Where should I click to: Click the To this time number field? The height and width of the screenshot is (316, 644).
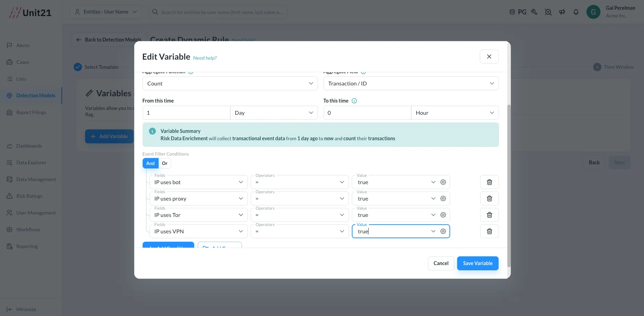[367, 113]
